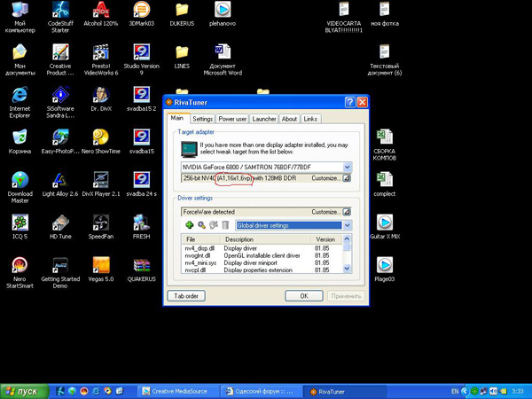This screenshot has height=399, width=532.
Task: Open the SpeedFan desktop shortcut
Action: [x=100, y=222]
